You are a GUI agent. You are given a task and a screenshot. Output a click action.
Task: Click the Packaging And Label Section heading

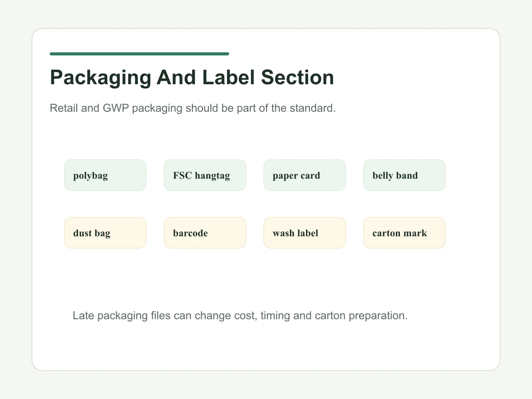click(x=192, y=78)
